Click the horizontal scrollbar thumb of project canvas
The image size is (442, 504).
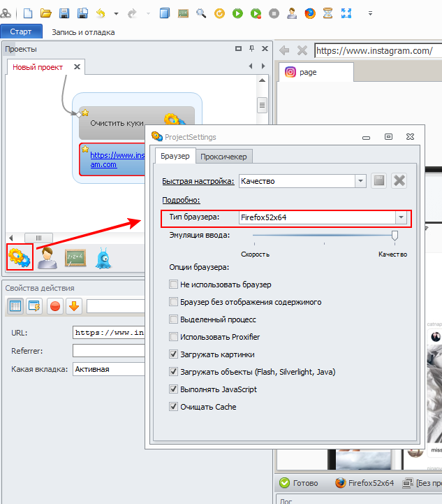tap(38, 238)
